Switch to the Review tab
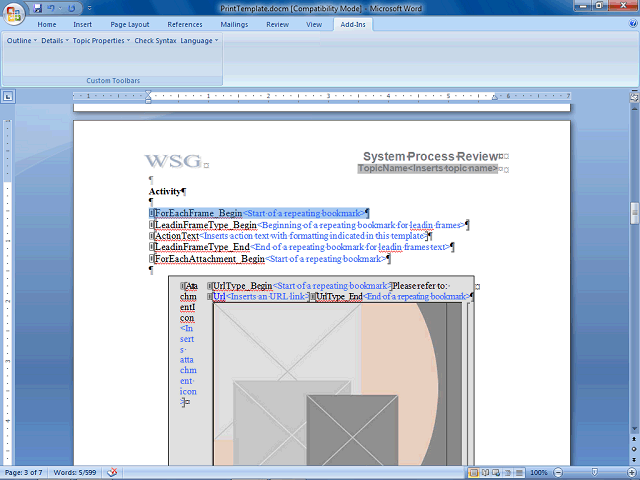Screen dimensions: 640x480 pos(278,24)
